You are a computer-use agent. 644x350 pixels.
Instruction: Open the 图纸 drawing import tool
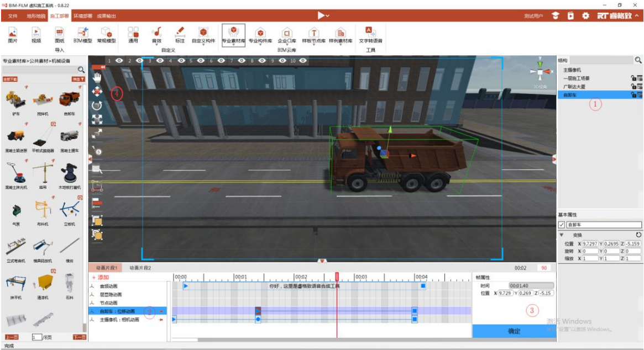coord(60,35)
